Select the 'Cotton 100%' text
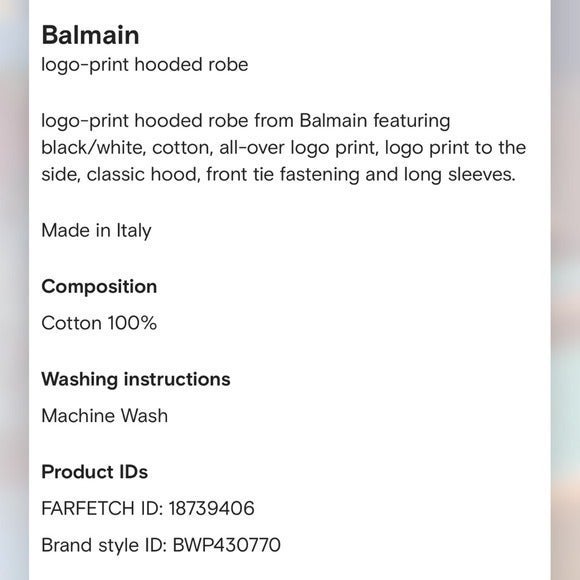The height and width of the screenshot is (580, 580). (x=99, y=323)
